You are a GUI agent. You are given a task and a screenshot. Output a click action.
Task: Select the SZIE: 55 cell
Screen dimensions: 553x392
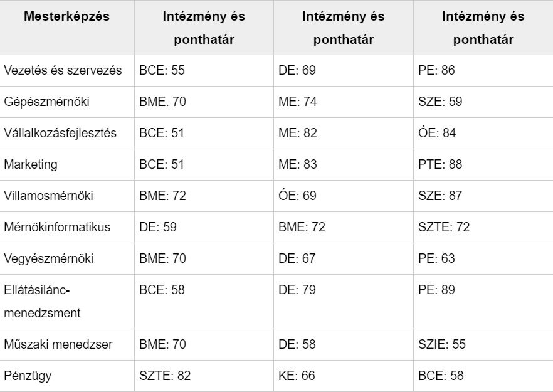[x=441, y=344]
